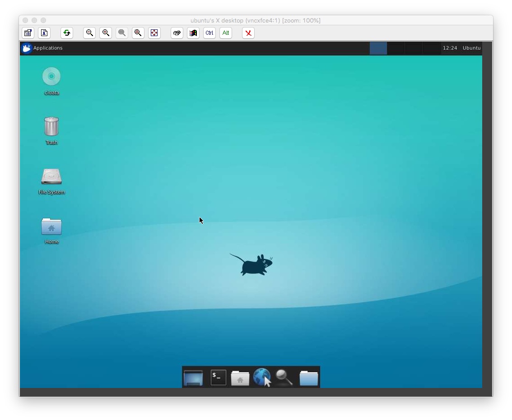This screenshot has height=420, width=512.
Task: Open the Ubuntu user menu
Action: click(x=471, y=48)
